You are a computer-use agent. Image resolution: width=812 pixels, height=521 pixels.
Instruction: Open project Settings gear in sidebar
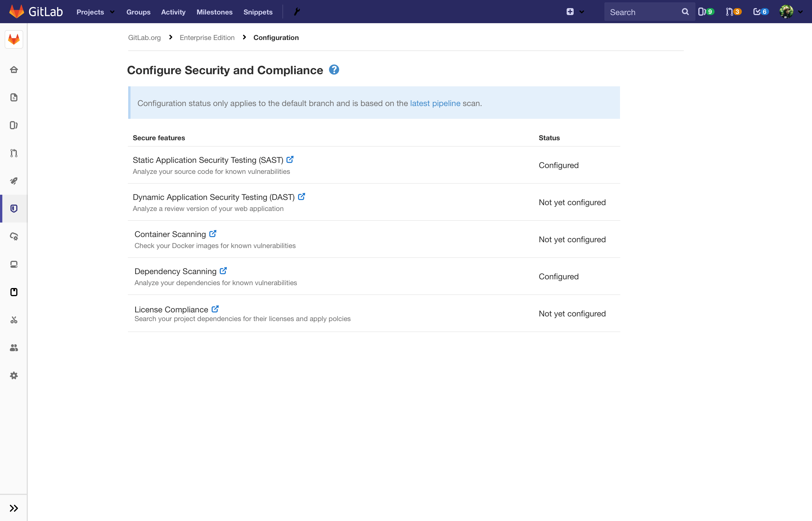14,375
